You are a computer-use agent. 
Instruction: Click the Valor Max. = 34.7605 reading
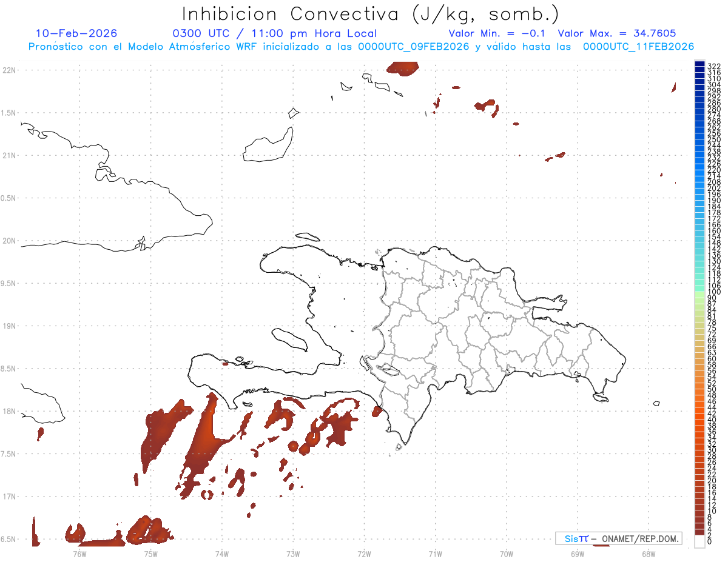616,33
